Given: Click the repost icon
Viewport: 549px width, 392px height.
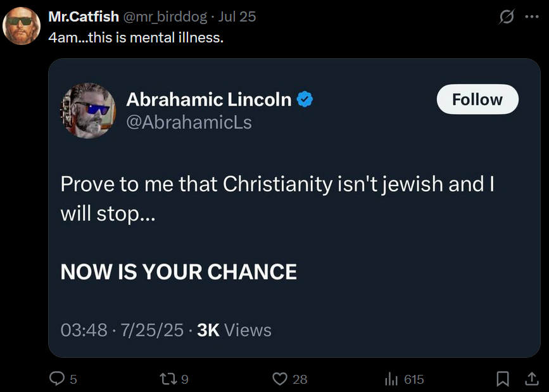Looking at the screenshot, I should (x=168, y=379).
